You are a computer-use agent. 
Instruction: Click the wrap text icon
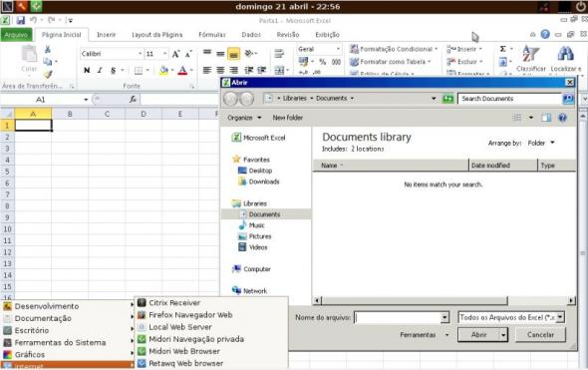(x=279, y=54)
